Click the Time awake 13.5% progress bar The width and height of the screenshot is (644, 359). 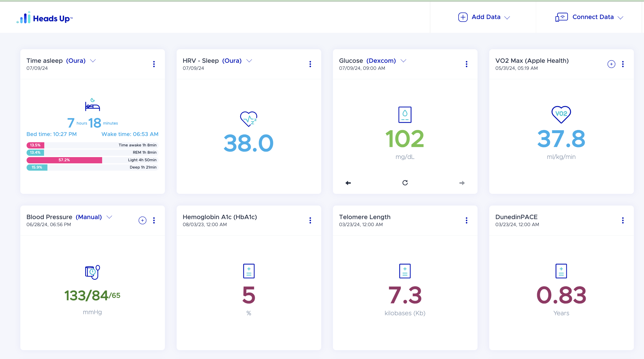tap(92, 145)
